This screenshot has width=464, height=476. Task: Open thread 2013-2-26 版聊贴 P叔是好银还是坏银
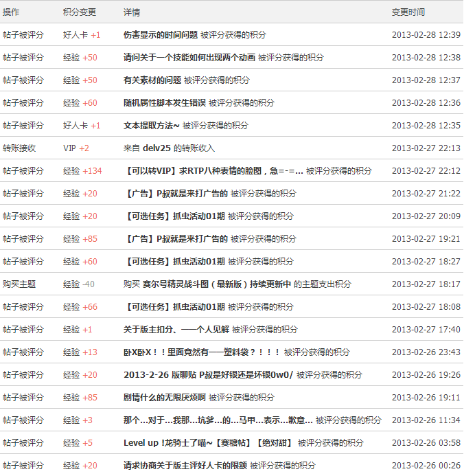coord(209,374)
